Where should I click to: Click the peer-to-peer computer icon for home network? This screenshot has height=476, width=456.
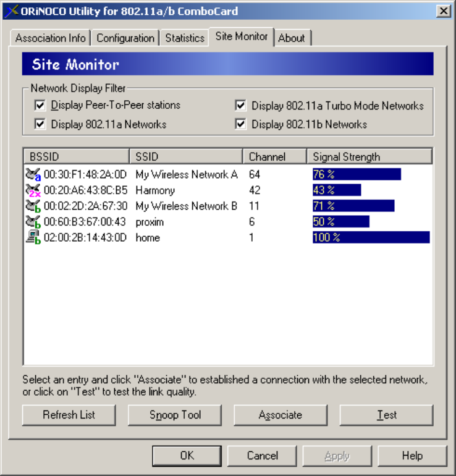[33, 237]
